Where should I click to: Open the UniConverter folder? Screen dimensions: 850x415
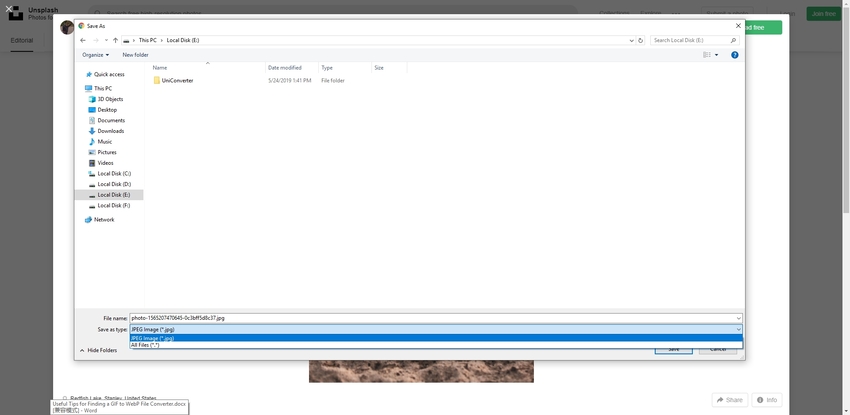pyautogui.click(x=177, y=80)
